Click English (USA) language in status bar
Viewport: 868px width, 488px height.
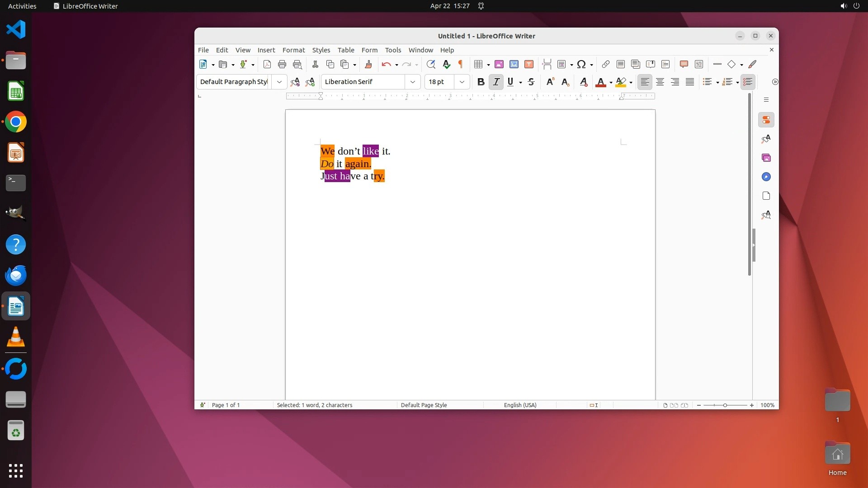coord(520,405)
